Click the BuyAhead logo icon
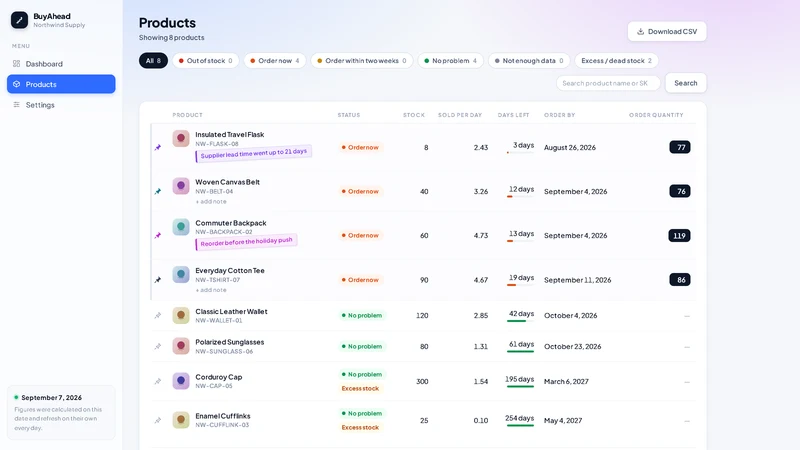The image size is (800, 450). click(x=19, y=20)
